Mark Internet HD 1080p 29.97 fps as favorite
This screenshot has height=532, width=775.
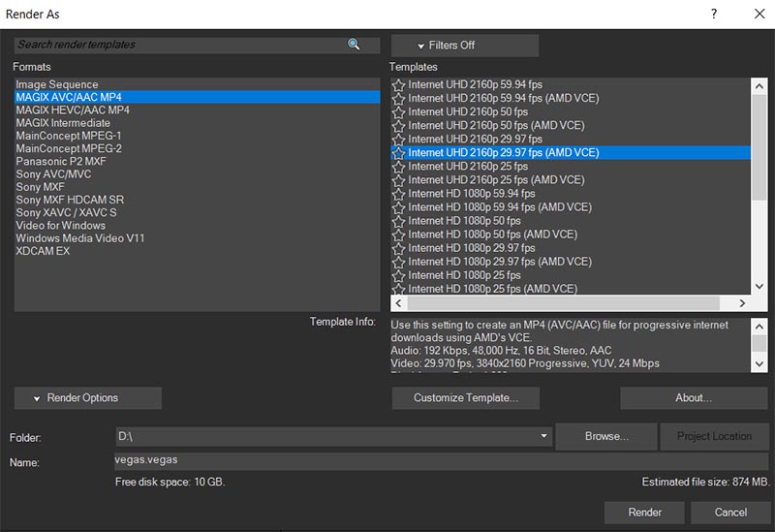pos(398,248)
